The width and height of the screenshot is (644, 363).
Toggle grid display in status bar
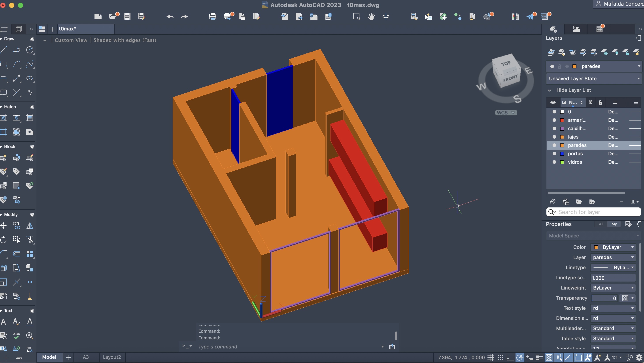[491, 357]
